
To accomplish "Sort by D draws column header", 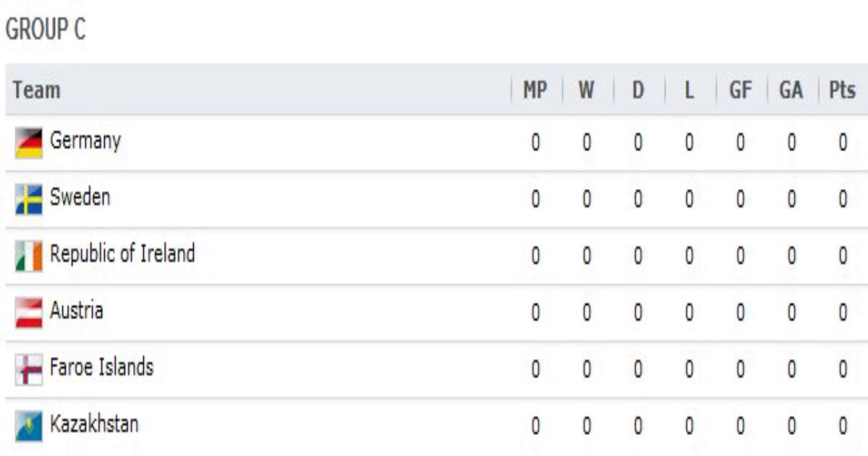I will pos(638,90).
